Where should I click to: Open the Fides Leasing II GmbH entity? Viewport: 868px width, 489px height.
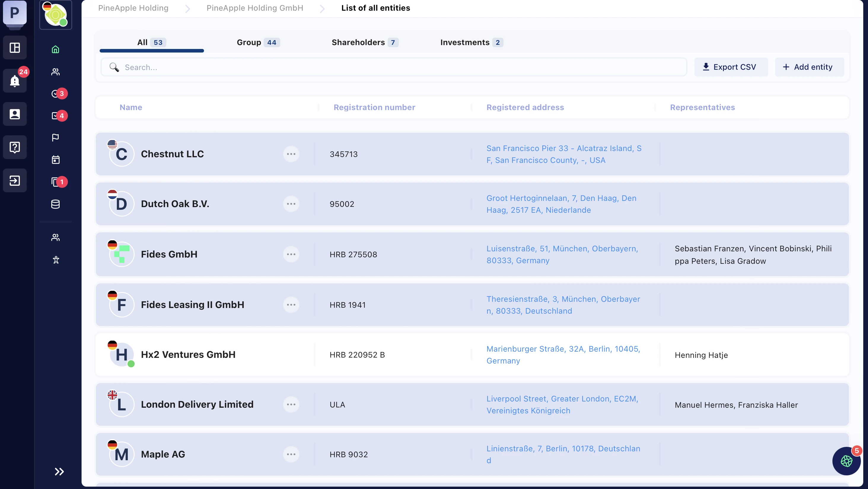pos(192,305)
